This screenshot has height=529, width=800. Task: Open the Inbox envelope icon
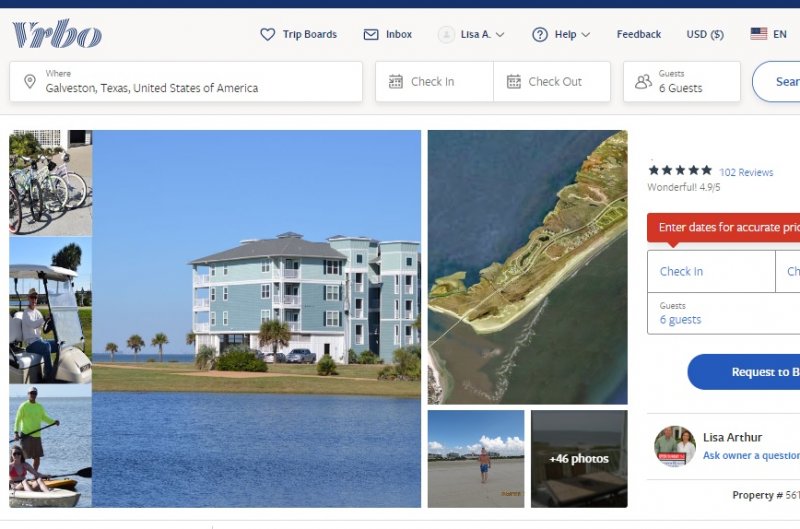[371, 34]
